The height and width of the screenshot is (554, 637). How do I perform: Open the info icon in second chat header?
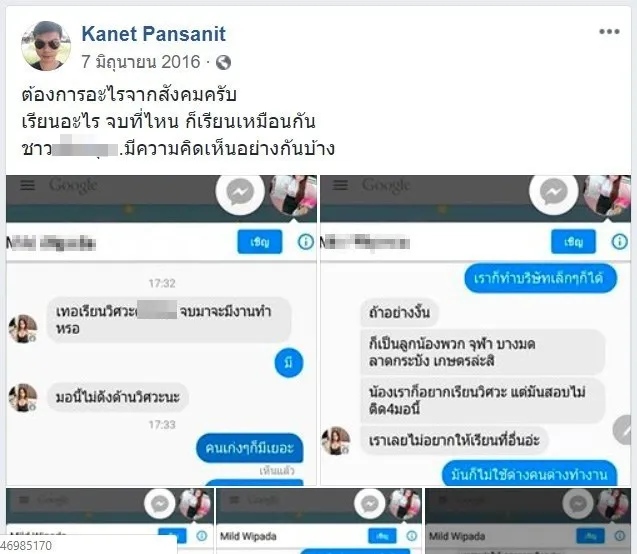tap(619, 242)
